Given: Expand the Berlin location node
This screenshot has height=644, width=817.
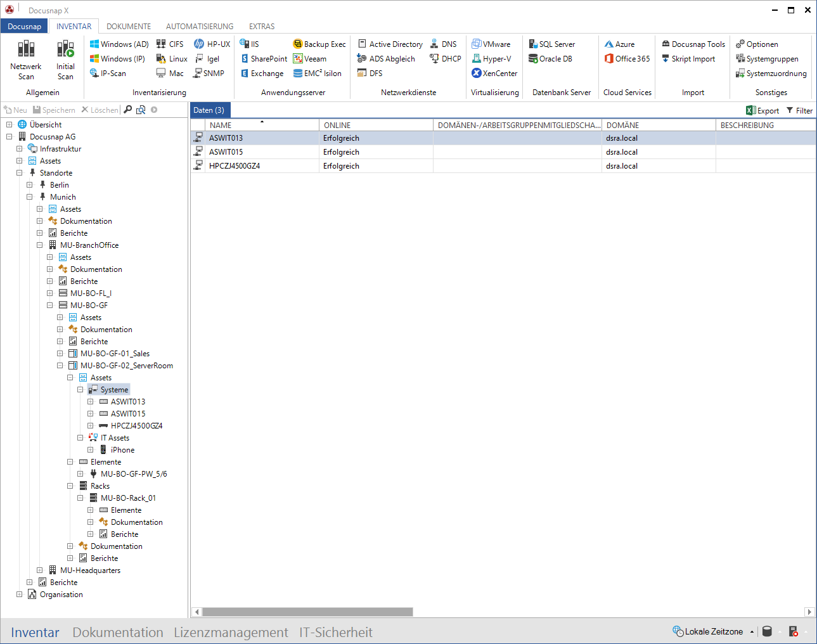Looking at the screenshot, I should [30, 185].
